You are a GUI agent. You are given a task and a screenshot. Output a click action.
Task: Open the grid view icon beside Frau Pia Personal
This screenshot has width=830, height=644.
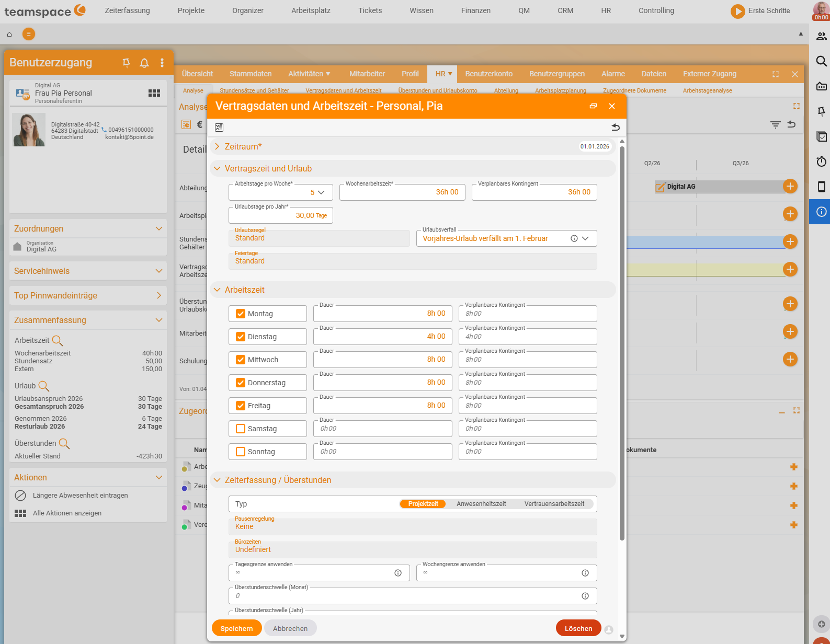click(x=154, y=93)
